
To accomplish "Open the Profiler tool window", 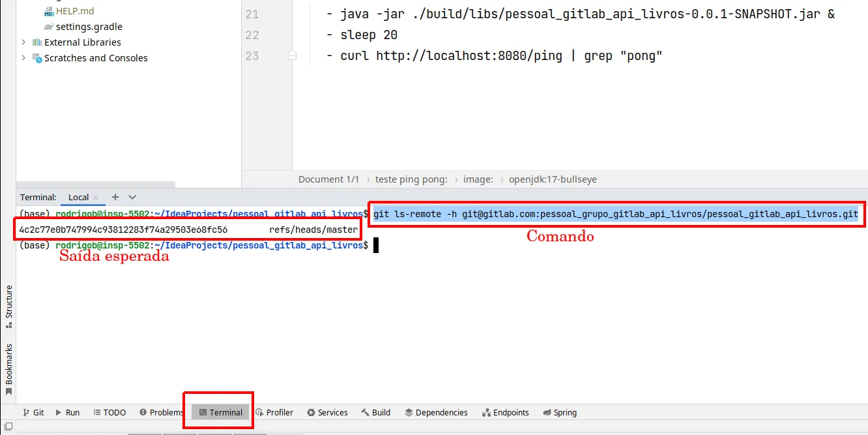I will [x=274, y=412].
